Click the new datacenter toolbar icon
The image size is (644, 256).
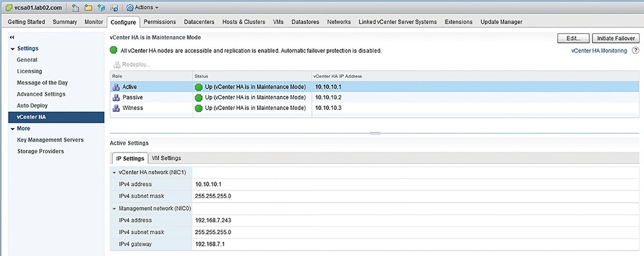tap(75, 7)
